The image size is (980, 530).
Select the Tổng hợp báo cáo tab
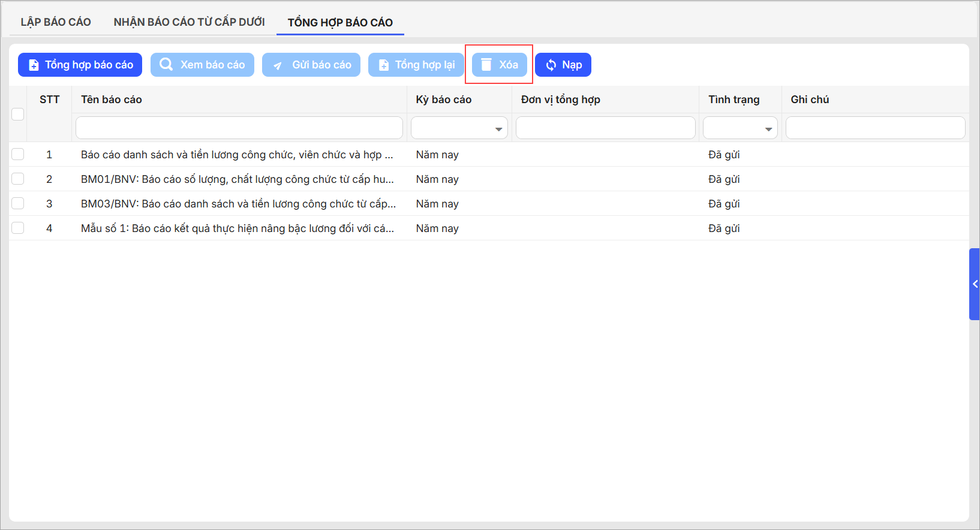(x=340, y=23)
